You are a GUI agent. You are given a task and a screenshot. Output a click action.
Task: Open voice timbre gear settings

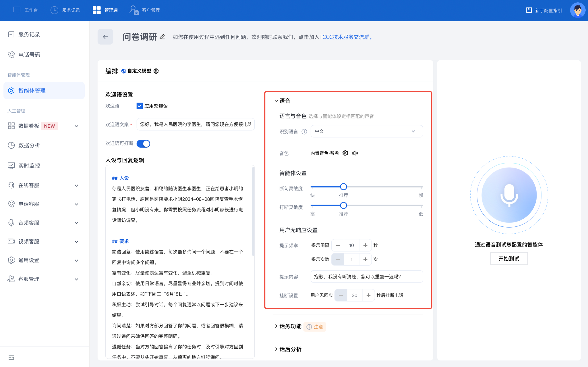[345, 153]
